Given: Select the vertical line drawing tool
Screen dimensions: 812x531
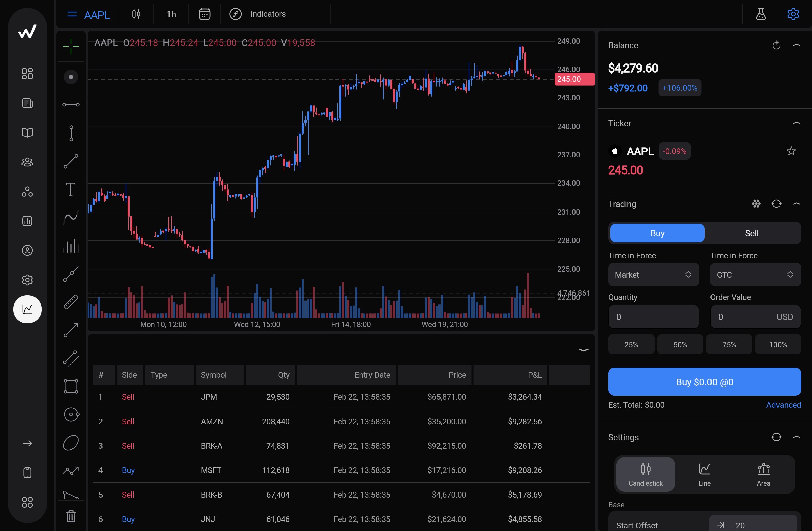Looking at the screenshot, I should pyautogui.click(x=71, y=133).
